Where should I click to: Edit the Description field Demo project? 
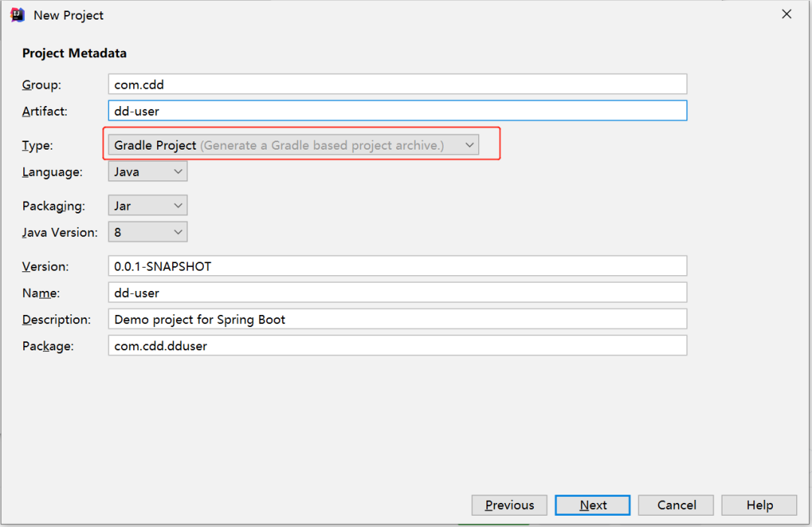[397, 319]
